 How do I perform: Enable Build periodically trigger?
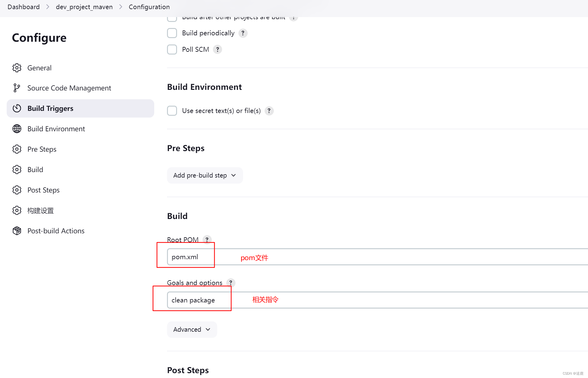click(172, 33)
